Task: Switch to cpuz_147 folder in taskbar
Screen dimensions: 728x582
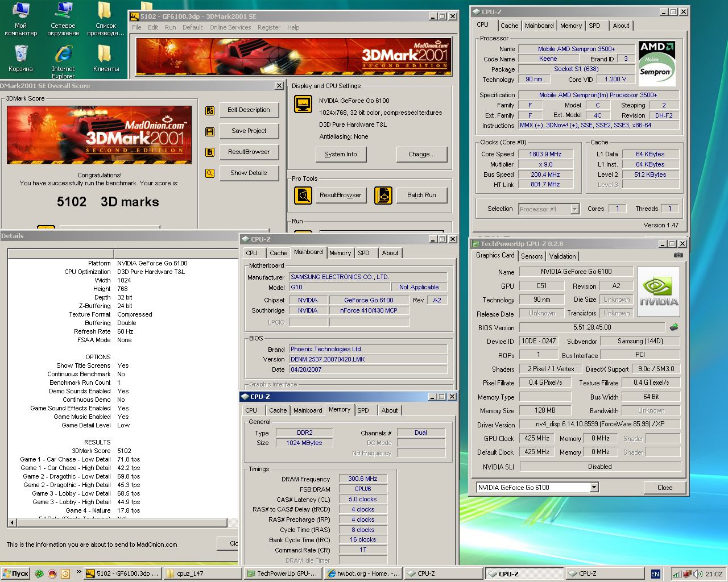Action: [x=202, y=573]
